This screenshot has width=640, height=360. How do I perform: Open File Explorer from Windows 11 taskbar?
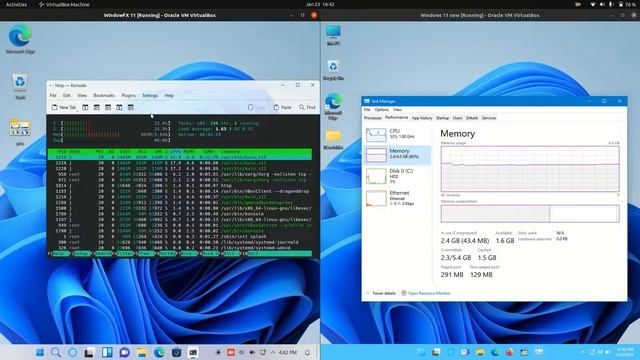pos(480,352)
